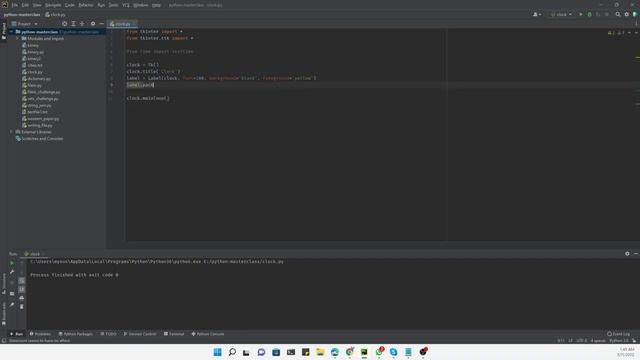This screenshot has width=640, height=360.
Task: Click print icon in Run console
Action: (x=22, y=298)
